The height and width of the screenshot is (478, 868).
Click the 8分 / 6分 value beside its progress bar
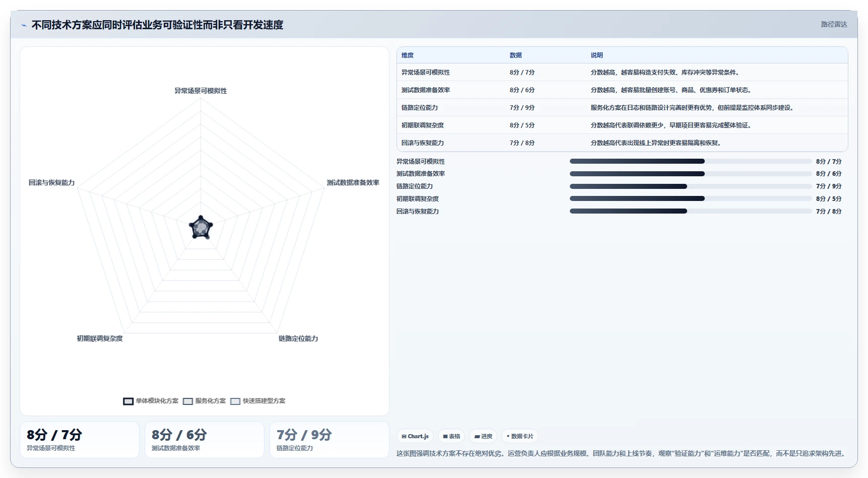829,174
